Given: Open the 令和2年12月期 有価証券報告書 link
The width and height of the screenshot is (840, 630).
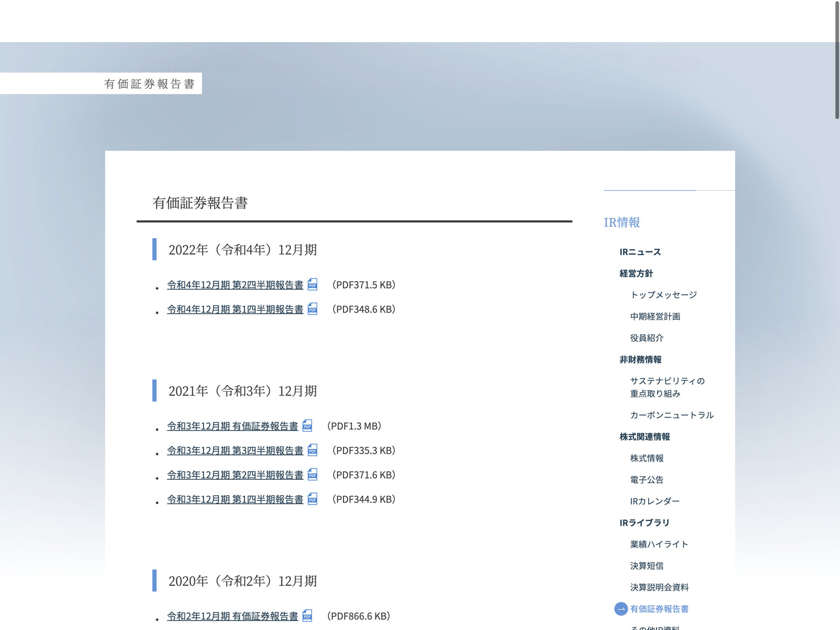Looking at the screenshot, I should tap(232, 616).
